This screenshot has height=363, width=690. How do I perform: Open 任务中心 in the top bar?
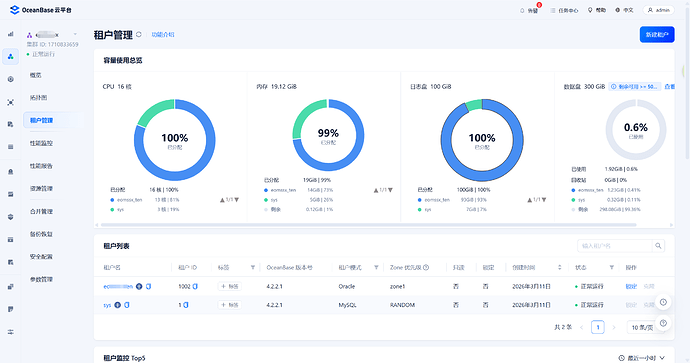click(x=565, y=10)
